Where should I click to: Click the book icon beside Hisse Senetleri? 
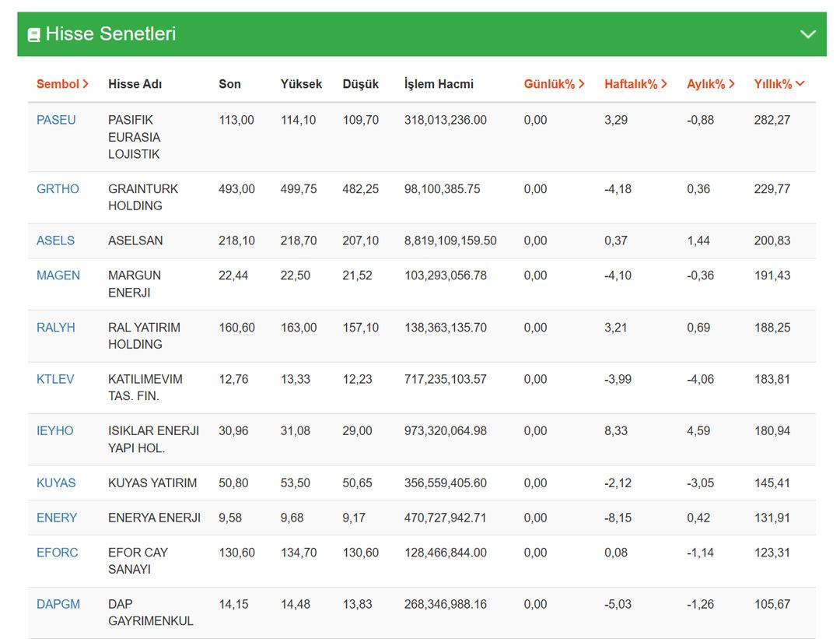click(x=33, y=35)
